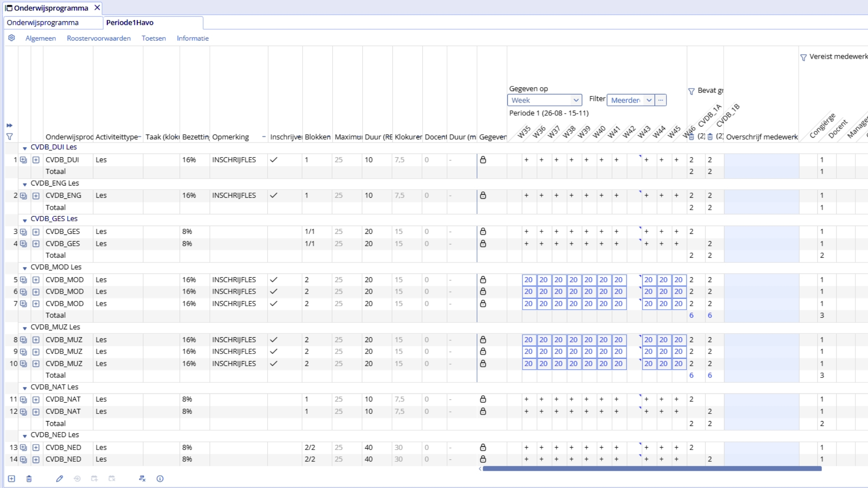Viewport: 868px width, 488px height.
Task: Click the lock icon in CVDB_DUI row 1
Action: [483, 159]
